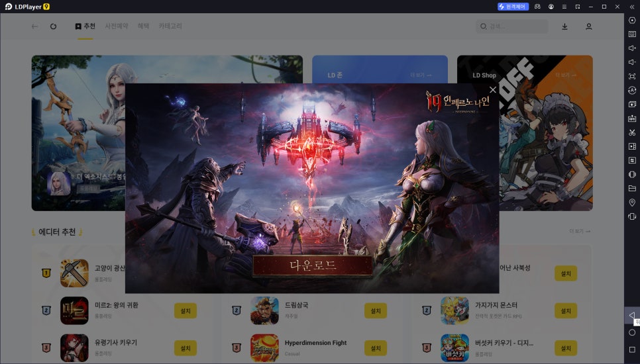Screen dimensions: 640x364
Task: Open the gamepad settings icon in title bar
Action: 537,7
